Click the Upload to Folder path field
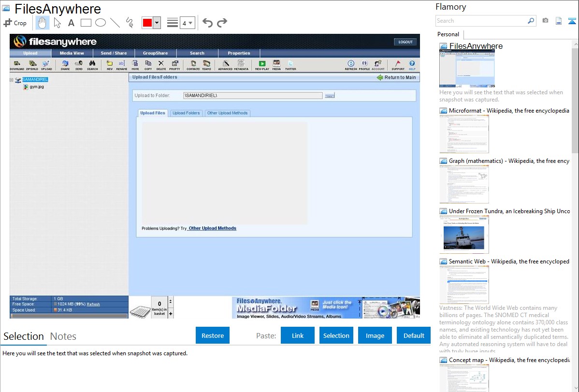The image size is (579, 392). tap(253, 95)
